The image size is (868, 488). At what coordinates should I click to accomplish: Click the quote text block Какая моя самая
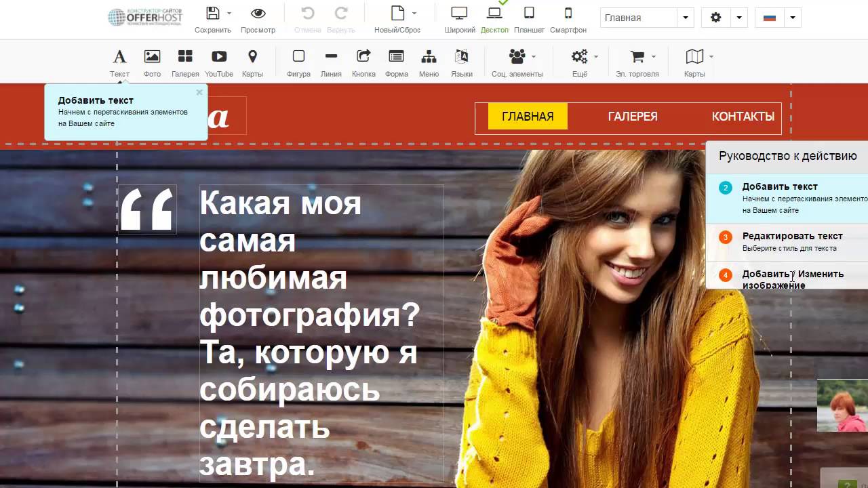(x=321, y=333)
